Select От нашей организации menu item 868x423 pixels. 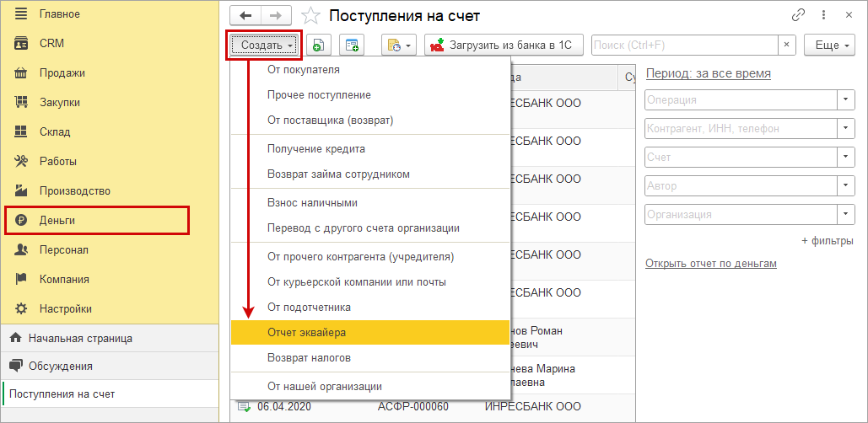[x=369, y=387]
